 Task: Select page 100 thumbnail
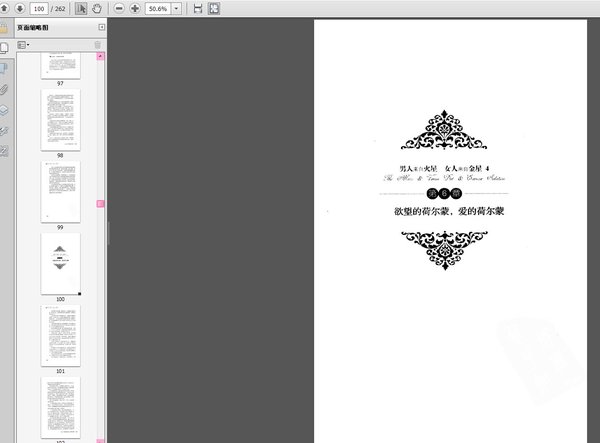[60, 264]
